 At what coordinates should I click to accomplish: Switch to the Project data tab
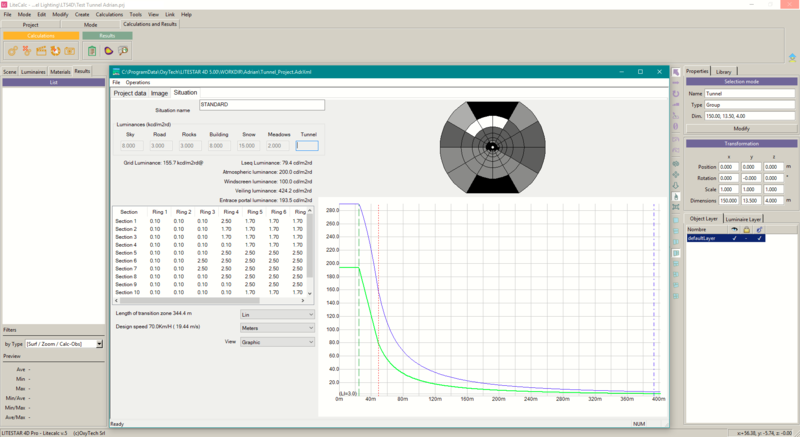[x=130, y=93]
